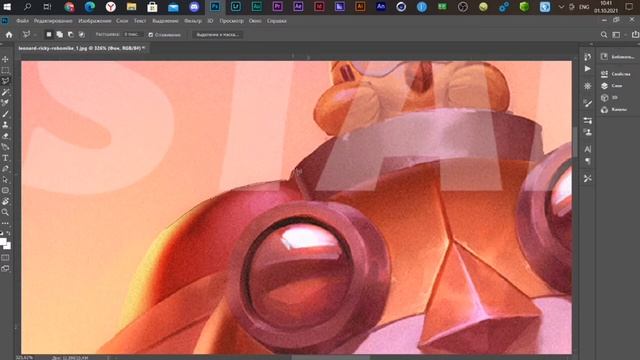Screen dimensions: 640x360
Task: Open the Edit Toolbar three-dots menu
Action: (x=5, y=223)
